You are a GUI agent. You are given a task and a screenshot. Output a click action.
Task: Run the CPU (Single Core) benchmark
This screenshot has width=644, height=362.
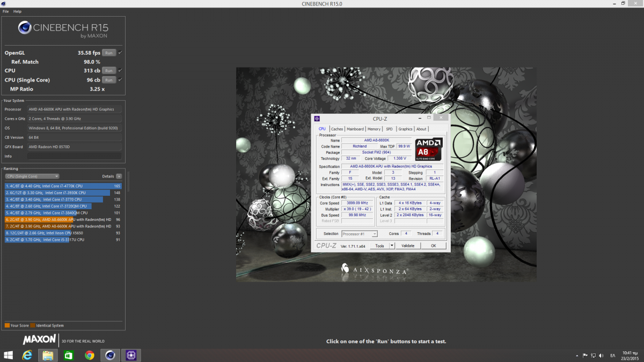pyautogui.click(x=109, y=79)
